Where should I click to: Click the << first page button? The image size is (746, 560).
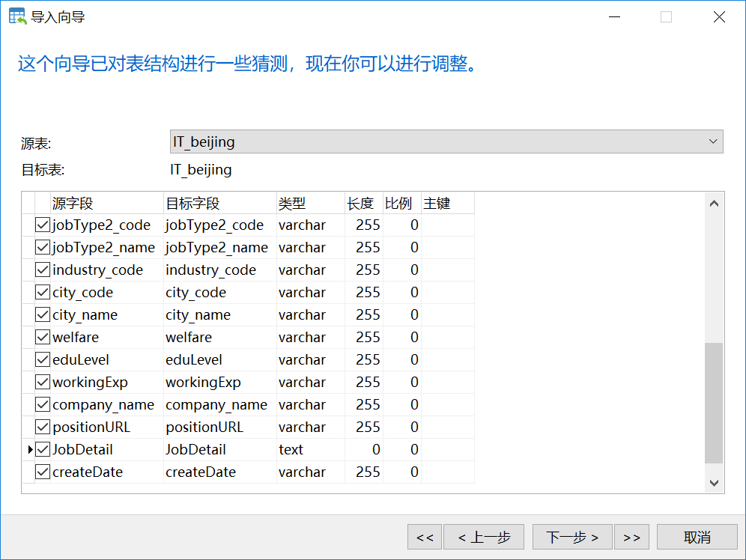point(425,536)
